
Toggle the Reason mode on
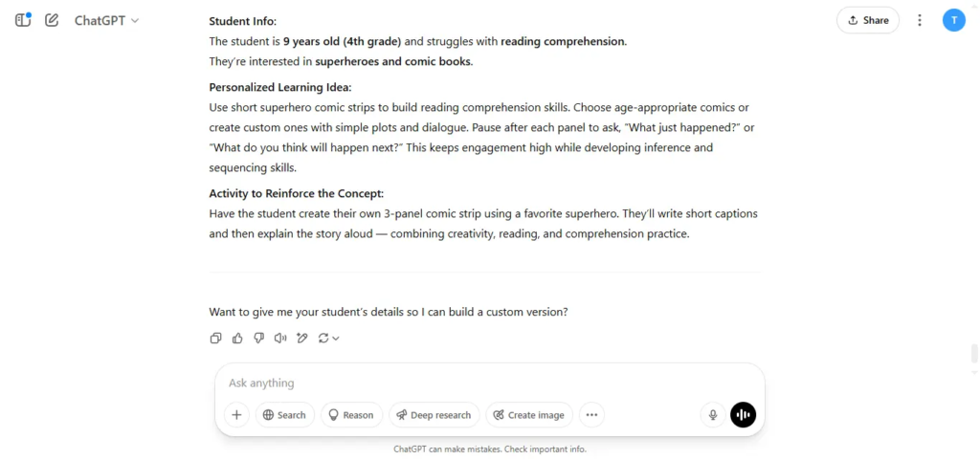click(351, 415)
